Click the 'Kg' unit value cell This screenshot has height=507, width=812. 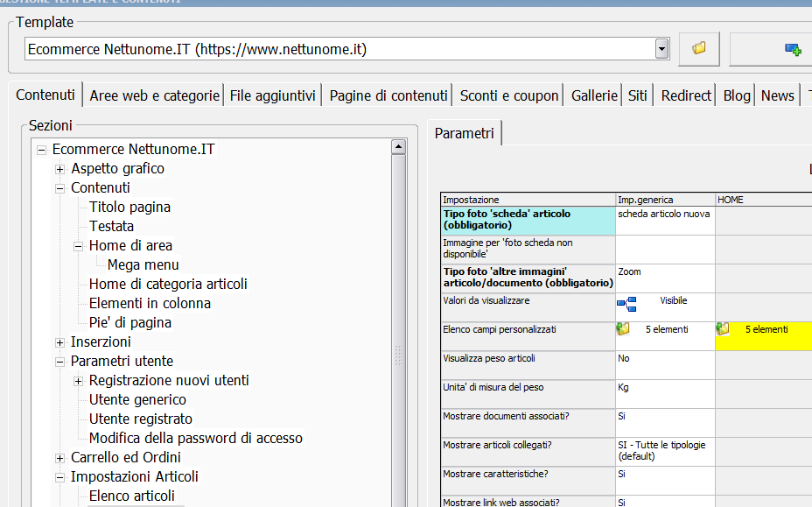666,394
